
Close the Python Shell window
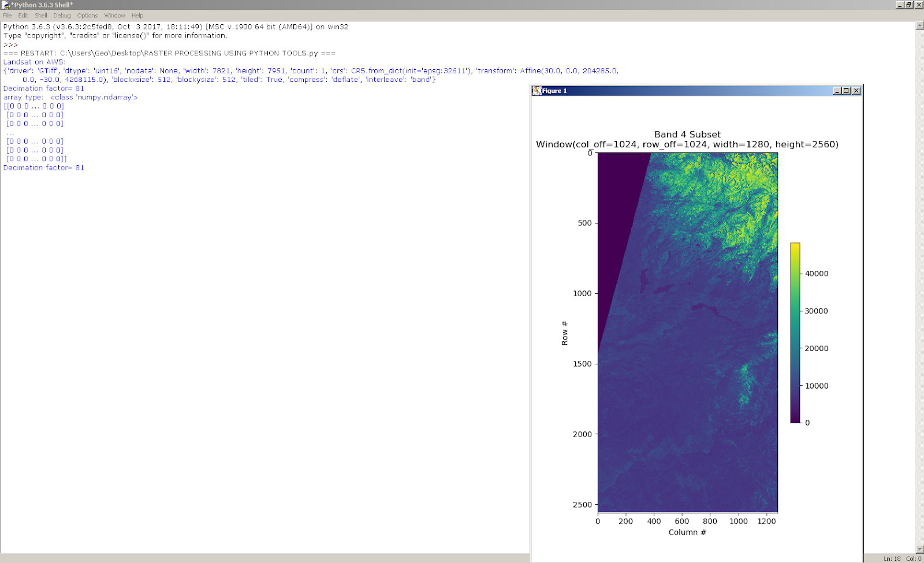919,5
